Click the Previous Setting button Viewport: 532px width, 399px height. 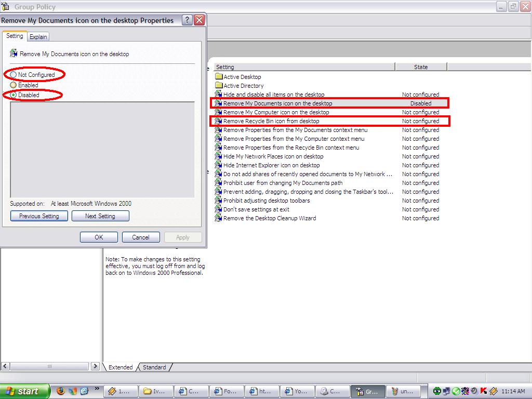click(x=39, y=216)
